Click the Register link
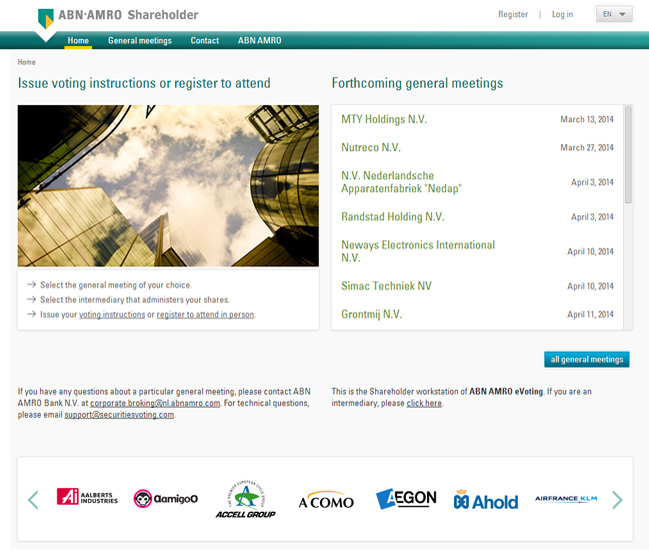The height and width of the screenshot is (553, 649). (x=513, y=14)
